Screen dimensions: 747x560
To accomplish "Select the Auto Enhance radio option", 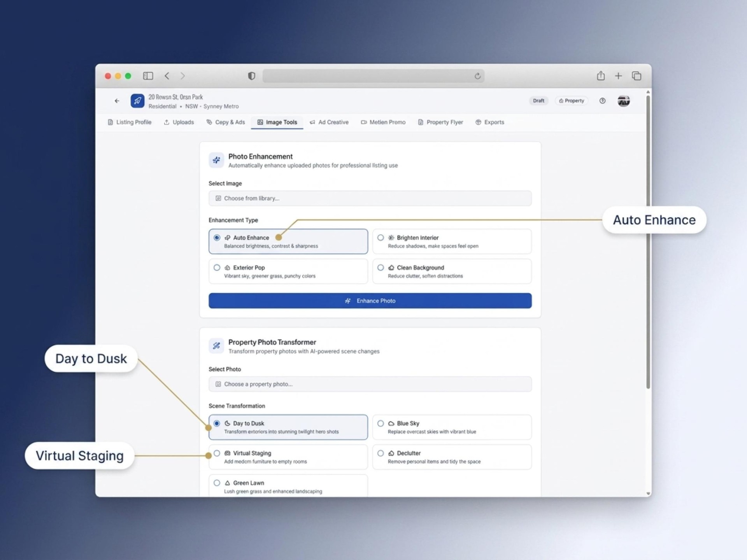I will (217, 238).
